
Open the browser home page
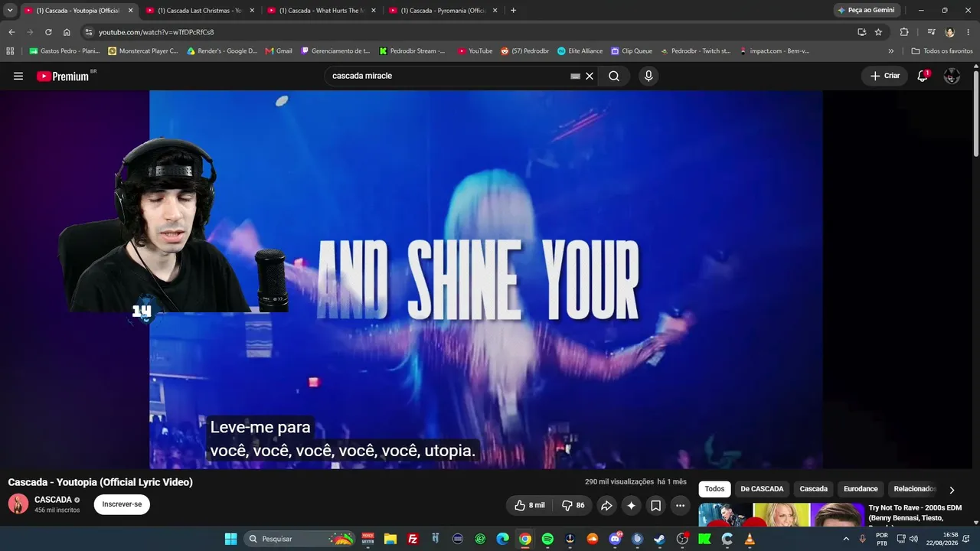[x=67, y=32]
